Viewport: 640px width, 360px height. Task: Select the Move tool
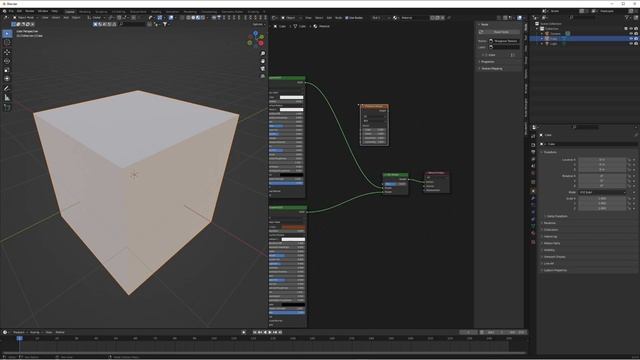(7, 52)
